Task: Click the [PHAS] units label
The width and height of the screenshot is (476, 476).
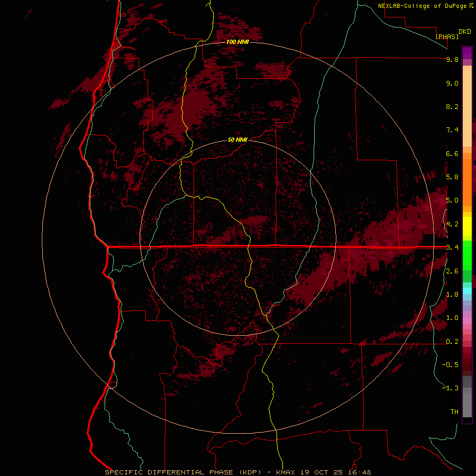Action: tap(447, 36)
